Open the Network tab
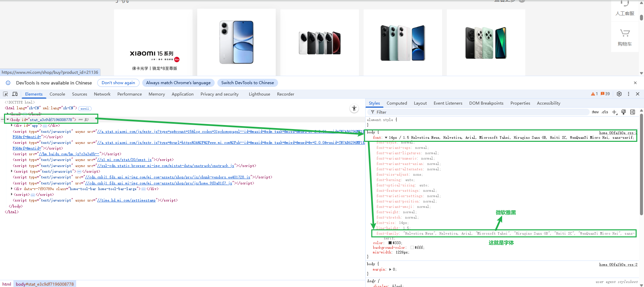This screenshot has width=644, height=287. [102, 94]
